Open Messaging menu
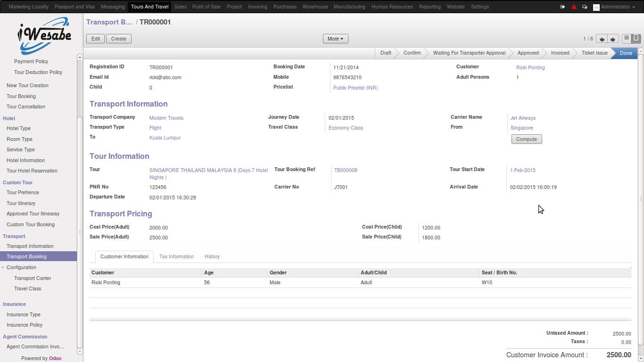 point(113,7)
